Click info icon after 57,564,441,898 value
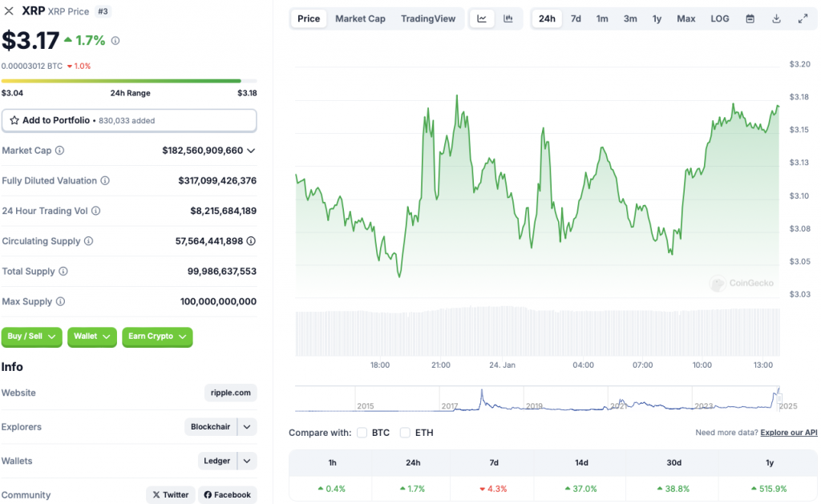The height and width of the screenshot is (504, 821). point(251,241)
